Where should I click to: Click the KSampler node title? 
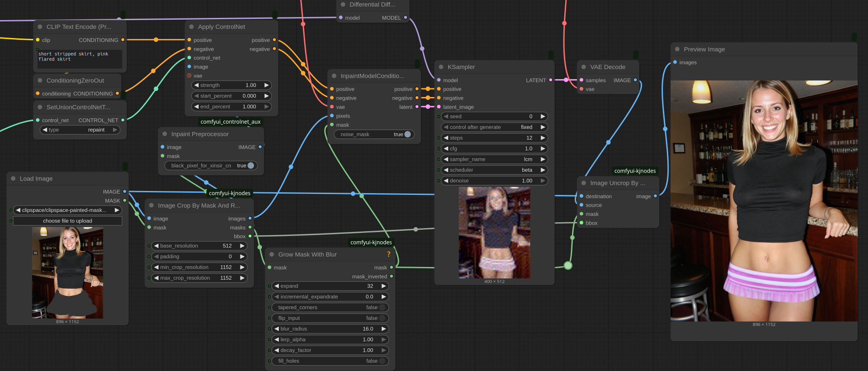[461, 67]
